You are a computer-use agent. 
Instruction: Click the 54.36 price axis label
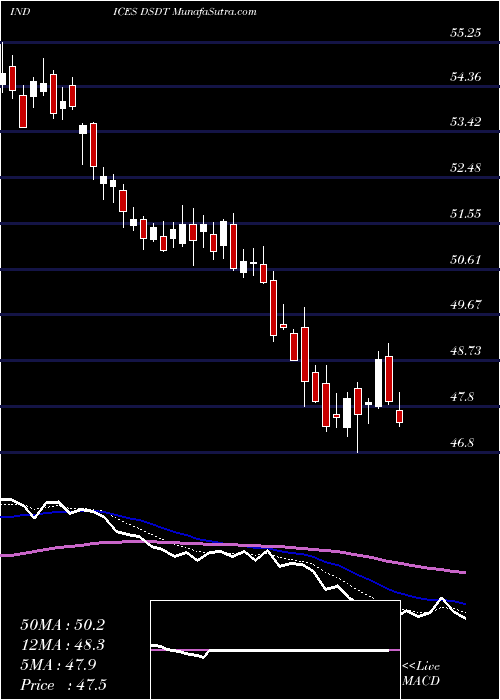click(x=466, y=77)
